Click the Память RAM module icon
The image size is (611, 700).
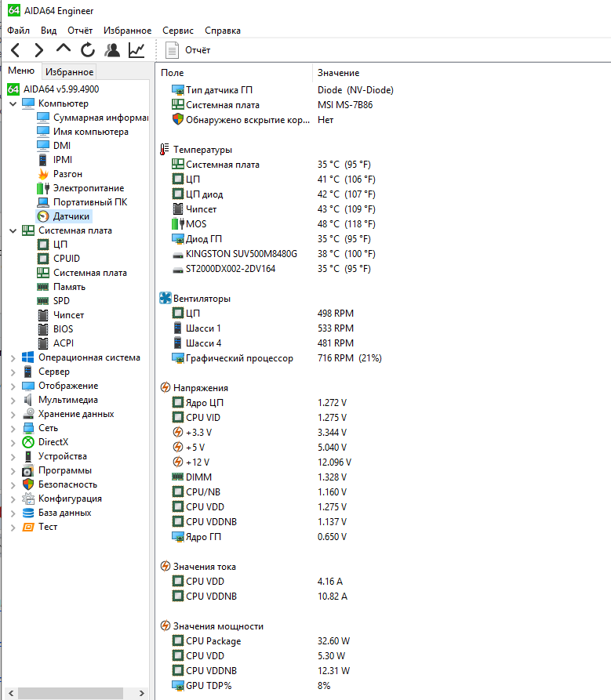pos(43,287)
